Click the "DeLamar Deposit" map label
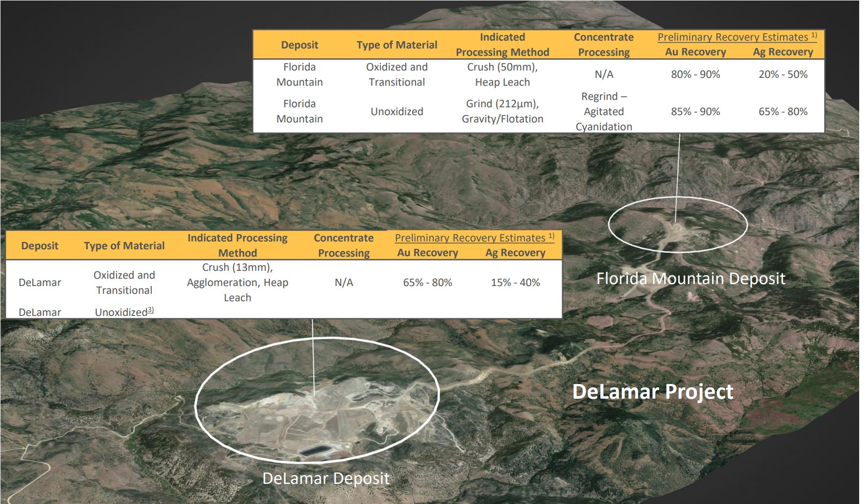The image size is (867, 504). click(x=326, y=479)
